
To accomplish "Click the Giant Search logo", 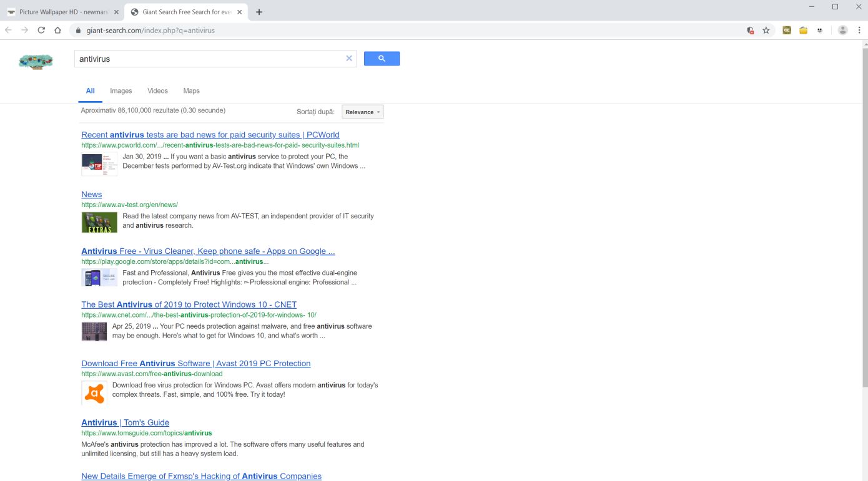I will click(x=36, y=61).
